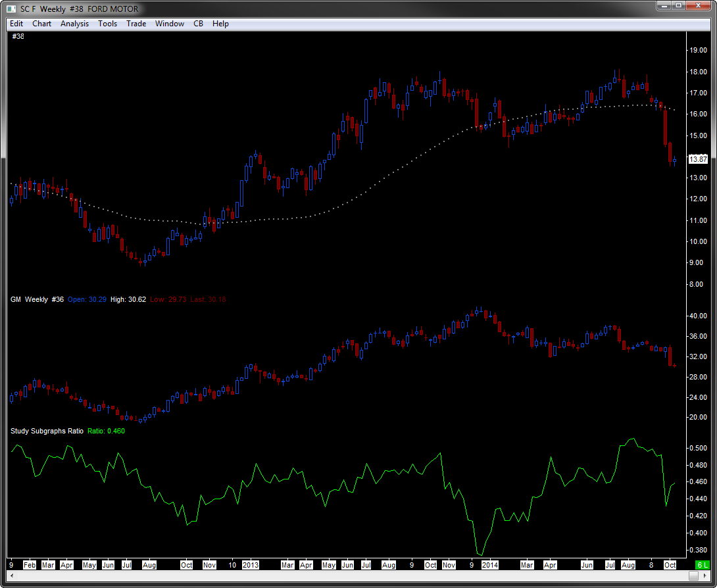Image resolution: width=717 pixels, height=588 pixels.
Task: Click the green 6 L indicator
Action: click(702, 565)
